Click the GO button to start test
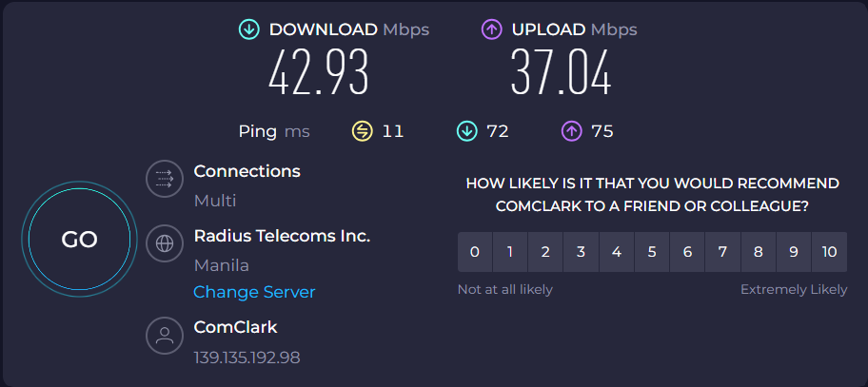The image size is (868, 387). point(79,241)
